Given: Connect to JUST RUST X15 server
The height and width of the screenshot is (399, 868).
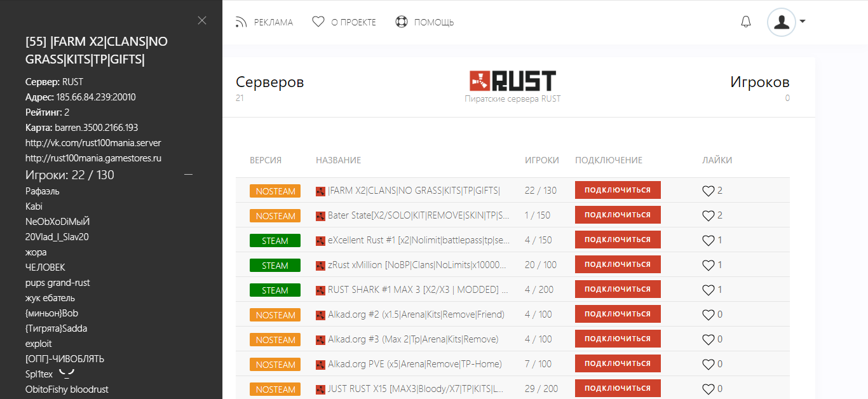Looking at the screenshot, I should [618, 388].
